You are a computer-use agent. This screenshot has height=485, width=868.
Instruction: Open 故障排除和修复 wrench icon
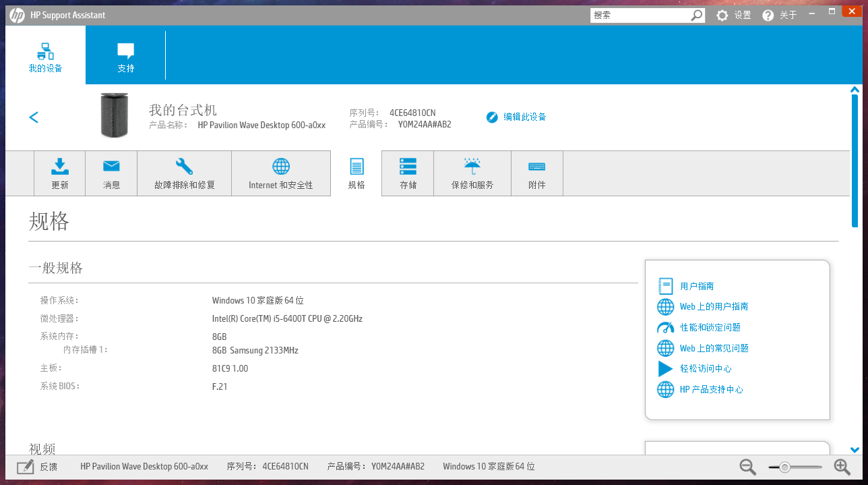184,166
